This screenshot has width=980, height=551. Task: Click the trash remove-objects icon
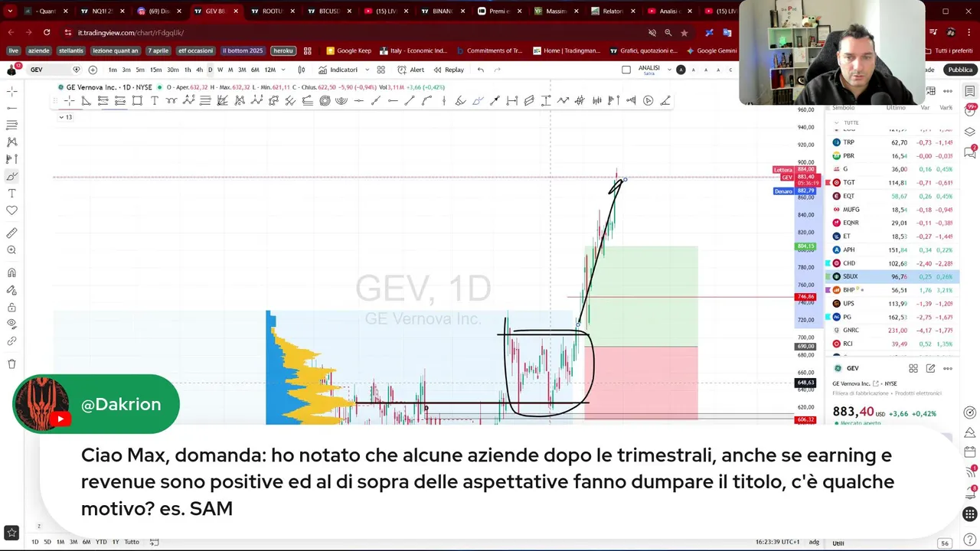coord(11,364)
